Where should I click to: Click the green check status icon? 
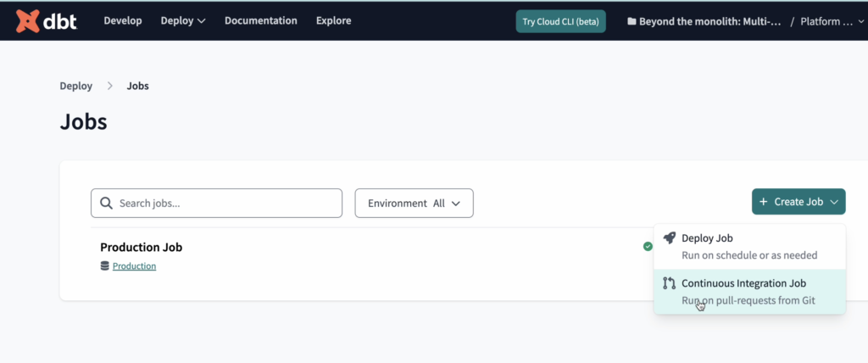click(x=648, y=247)
